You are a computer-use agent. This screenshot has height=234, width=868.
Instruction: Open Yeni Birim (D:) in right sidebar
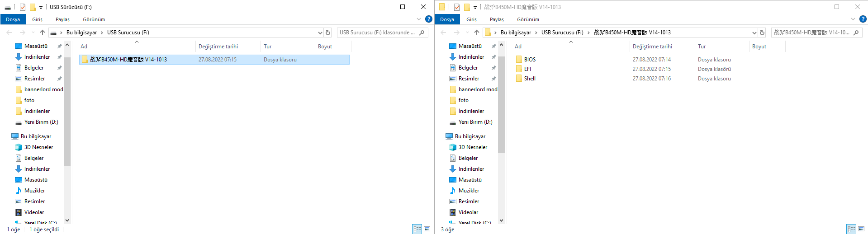pyautogui.click(x=475, y=122)
